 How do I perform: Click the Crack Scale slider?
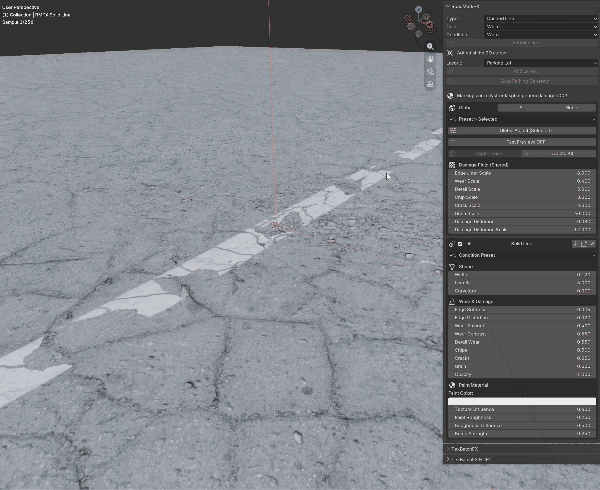(x=522, y=205)
